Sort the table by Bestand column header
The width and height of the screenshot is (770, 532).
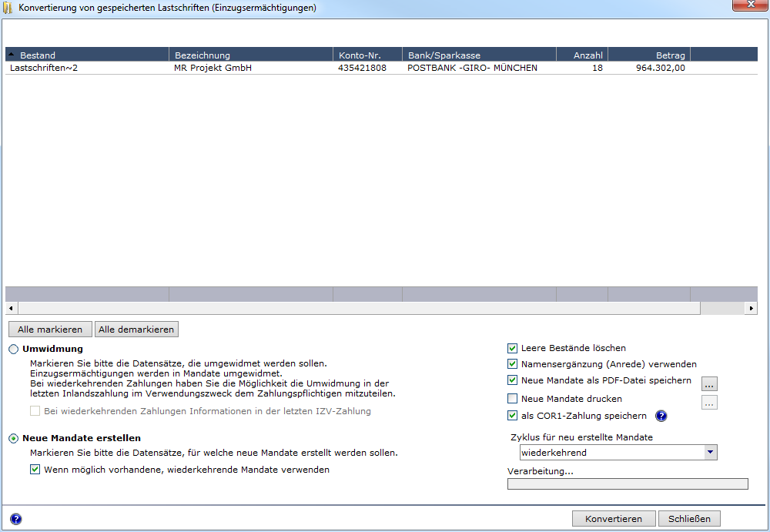87,55
